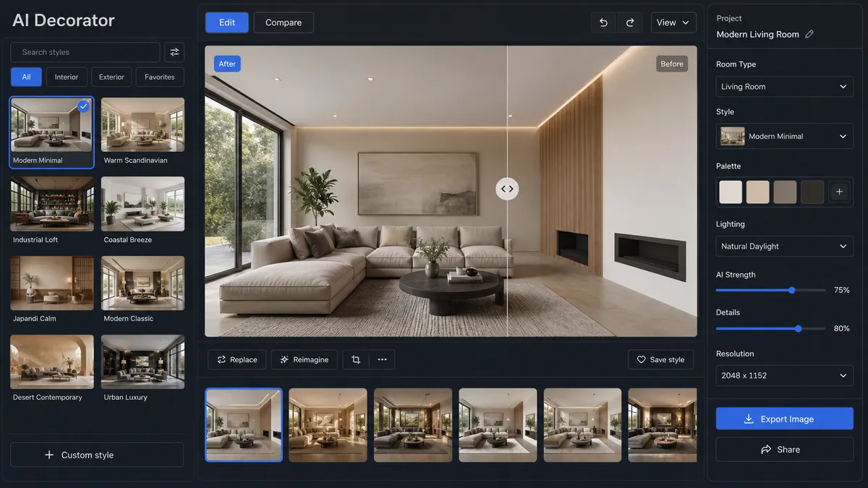Select the sixth partially visible variation thumbnail

(x=663, y=425)
